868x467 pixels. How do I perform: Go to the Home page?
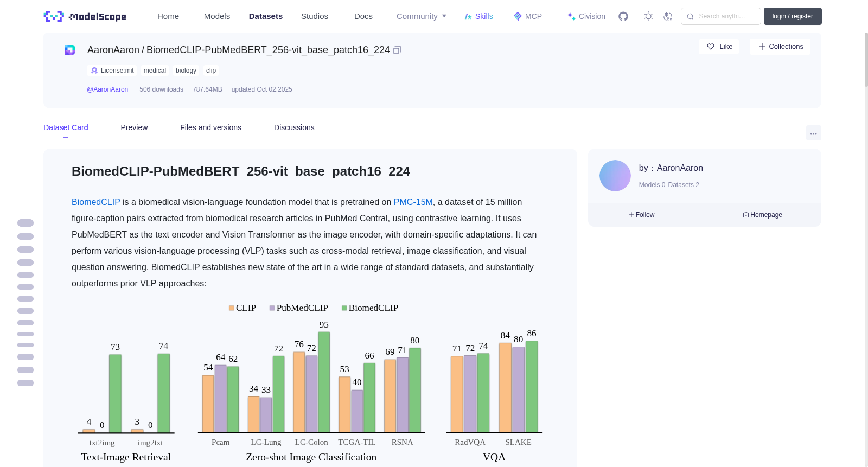[168, 16]
